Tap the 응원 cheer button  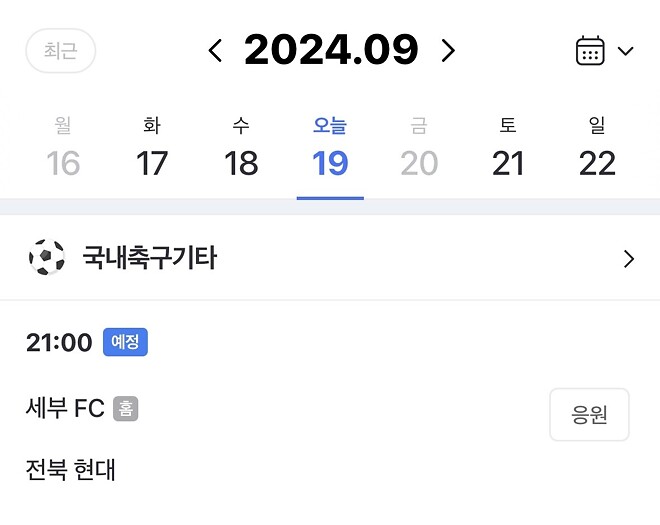589,415
